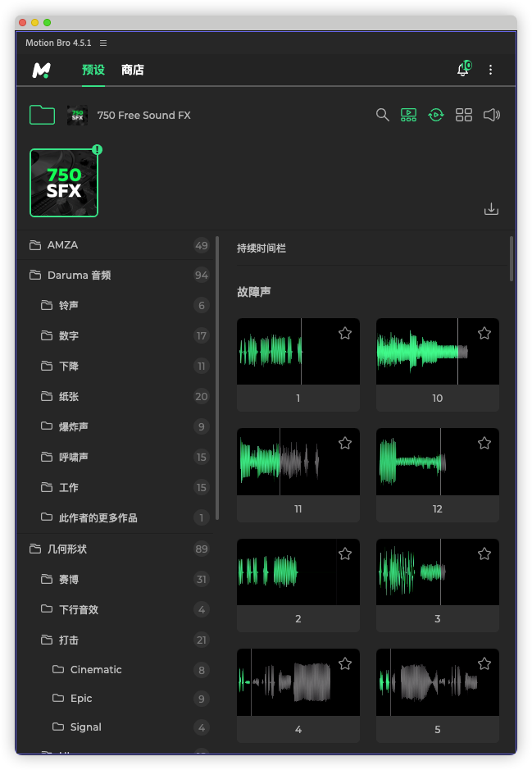The height and width of the screenshot is (770, 532).
Task: Open the 呼啸声 subfolder
Action: 116,458
